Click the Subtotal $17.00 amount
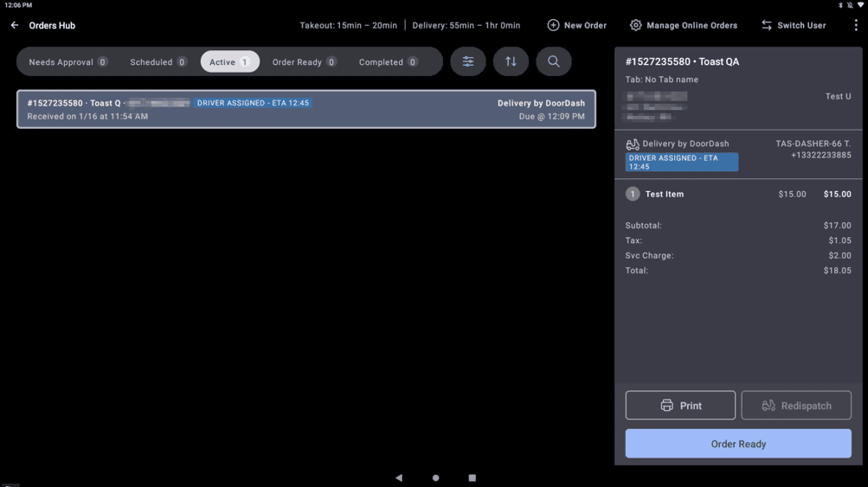The width and height of the screenshot is (868, 487). (837, 226)
